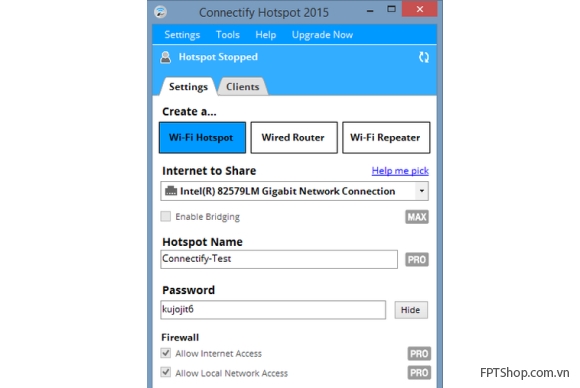Image resolution: width=580 pixels, height=388 pixels.
Task: Close the Connectify Hotspot window
Action: [419, 9]
